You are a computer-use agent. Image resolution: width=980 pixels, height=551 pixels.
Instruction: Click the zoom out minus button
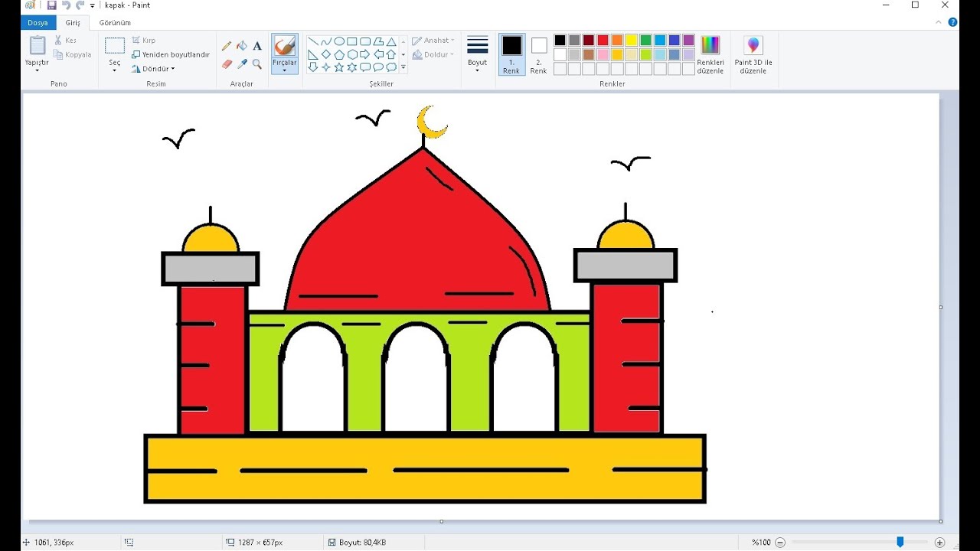[x=780, y=542]
